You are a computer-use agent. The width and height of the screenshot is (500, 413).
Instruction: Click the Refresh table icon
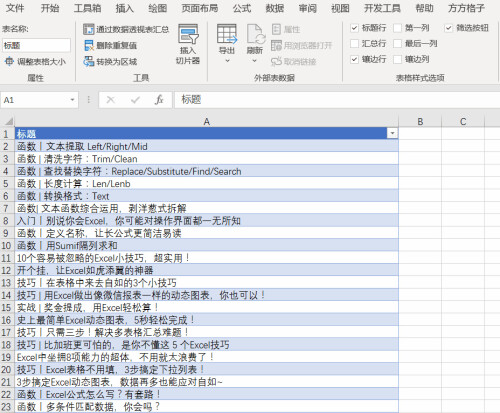click(x=255, y=34)
